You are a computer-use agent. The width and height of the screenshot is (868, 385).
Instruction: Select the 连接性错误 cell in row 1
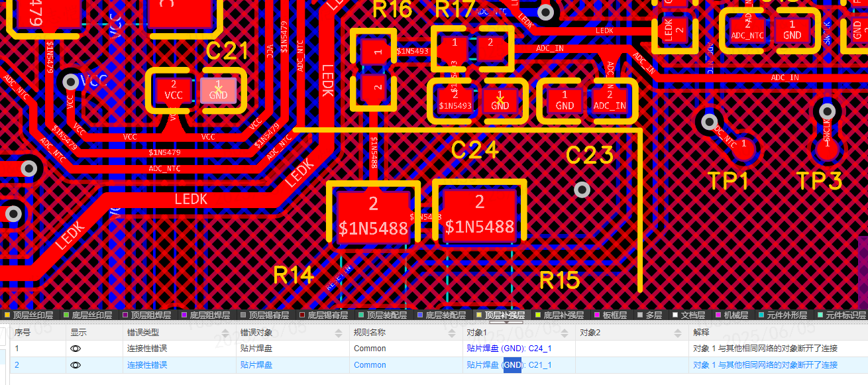coord(147,349)
